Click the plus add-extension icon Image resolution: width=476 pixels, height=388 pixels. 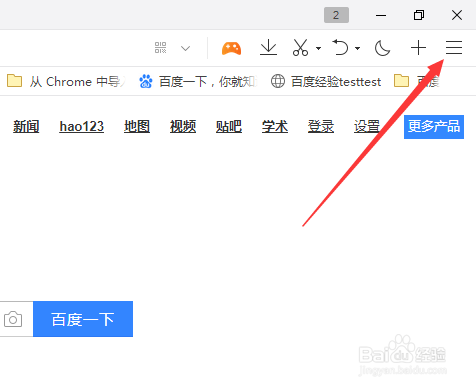click(418, 48)
